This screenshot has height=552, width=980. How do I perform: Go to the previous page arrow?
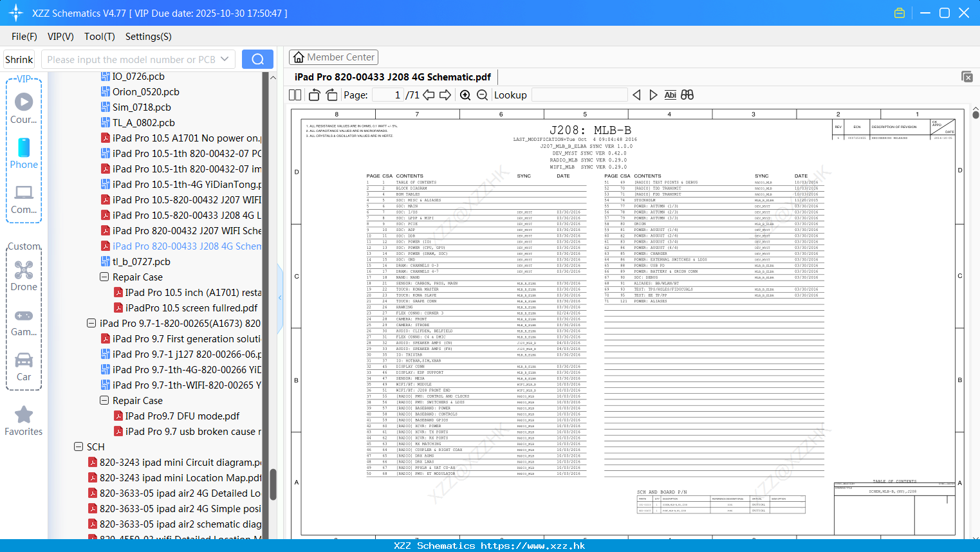click(429, 95)
